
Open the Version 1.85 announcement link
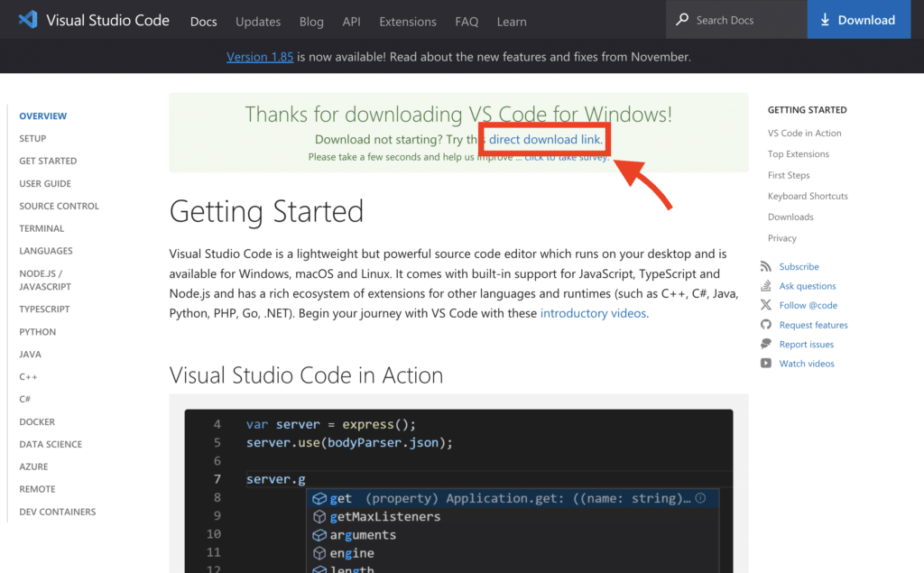(260, 56)
